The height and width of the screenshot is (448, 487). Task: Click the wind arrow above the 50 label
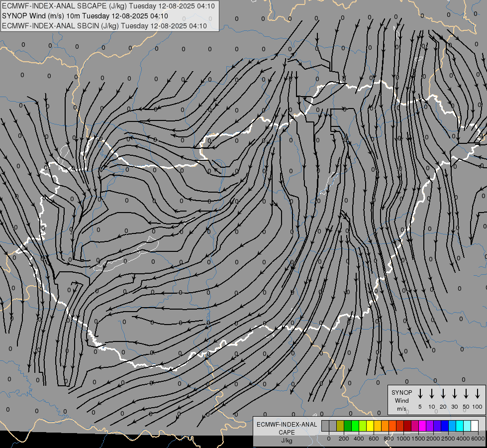[x=466, y=394]
